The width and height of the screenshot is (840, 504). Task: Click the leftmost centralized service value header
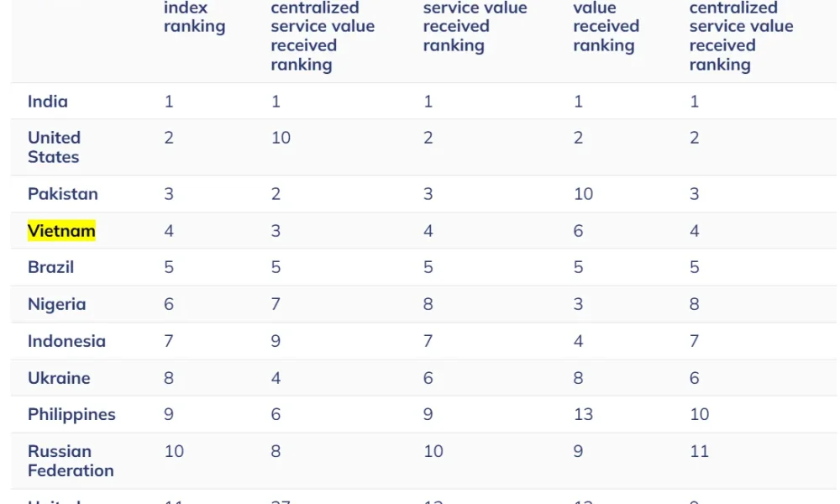click(323, 36)
